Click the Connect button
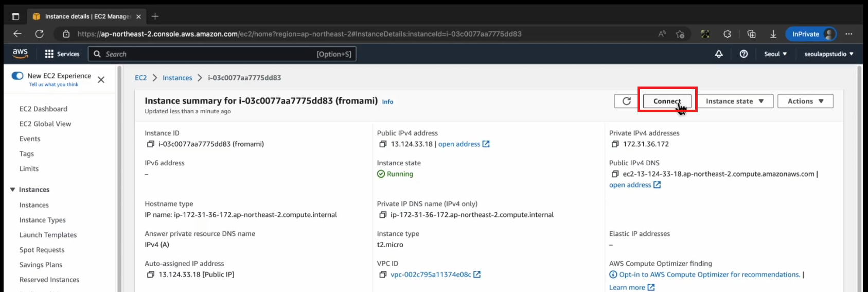Image resolution: width=868 pixels, height=292 pixels. tap(667, 101)
